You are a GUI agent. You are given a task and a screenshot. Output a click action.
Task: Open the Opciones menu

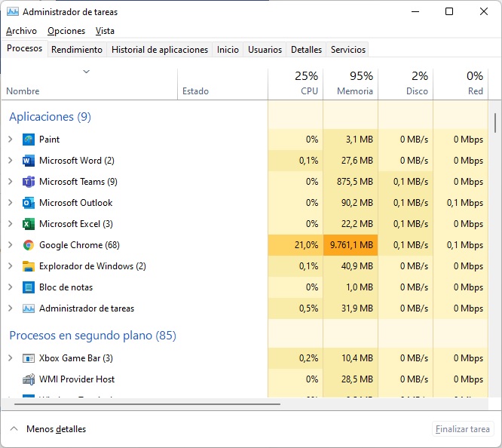[x=66, y=31]
